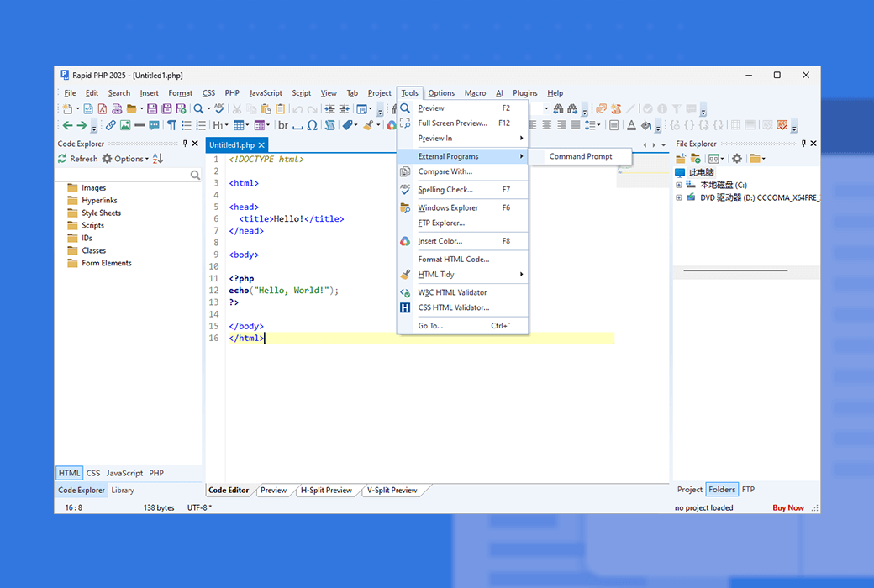Viewport: 874px width, 588px height.
Task: Pin the File Explorer panel
Action: click(803, 144)
